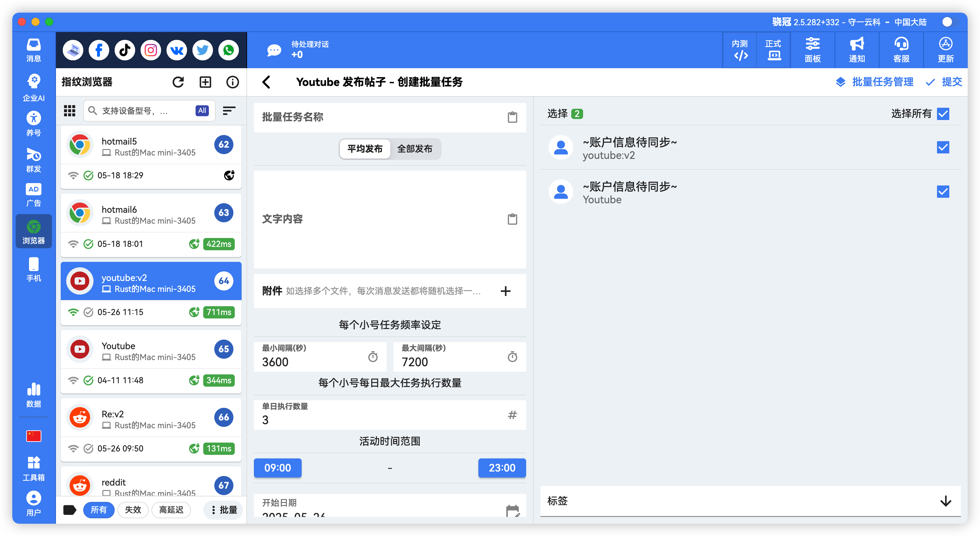Select the TikTok platform icon
Image resolution: width=980 pixels, height=536 pixels.
point(125,50)
